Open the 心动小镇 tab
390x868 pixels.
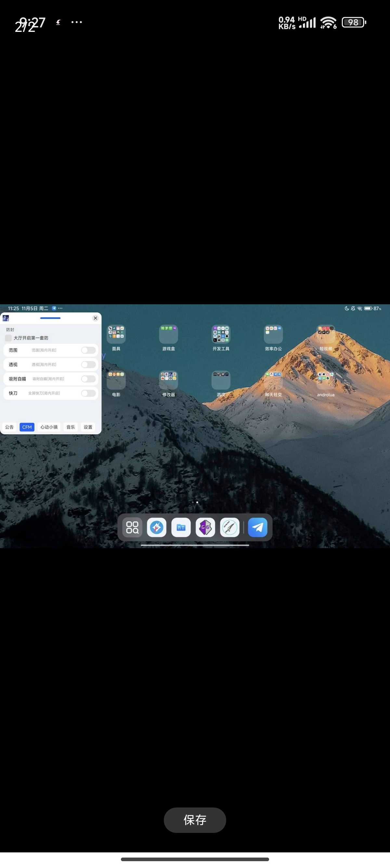tap(49, 427)
